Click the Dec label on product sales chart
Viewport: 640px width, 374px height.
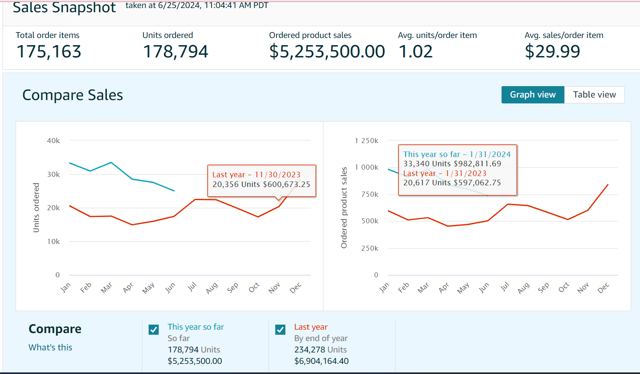(x=603, y=288)
